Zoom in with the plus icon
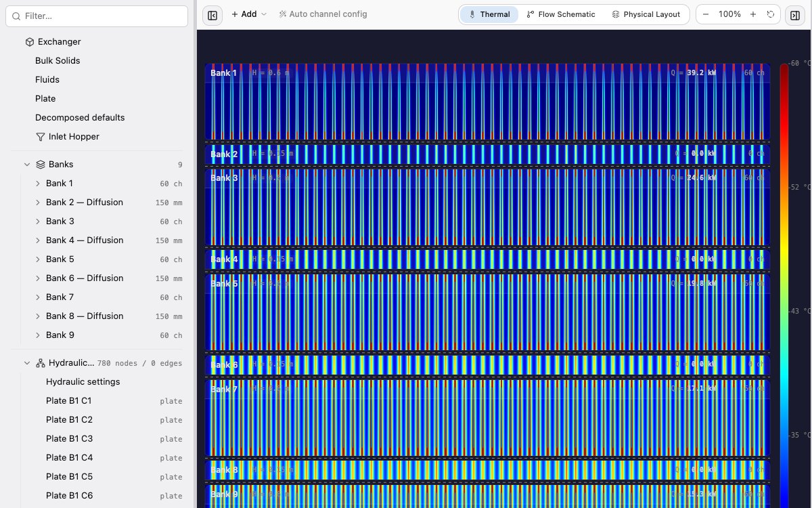Screen dimensions: 812x508 point(753,14)
